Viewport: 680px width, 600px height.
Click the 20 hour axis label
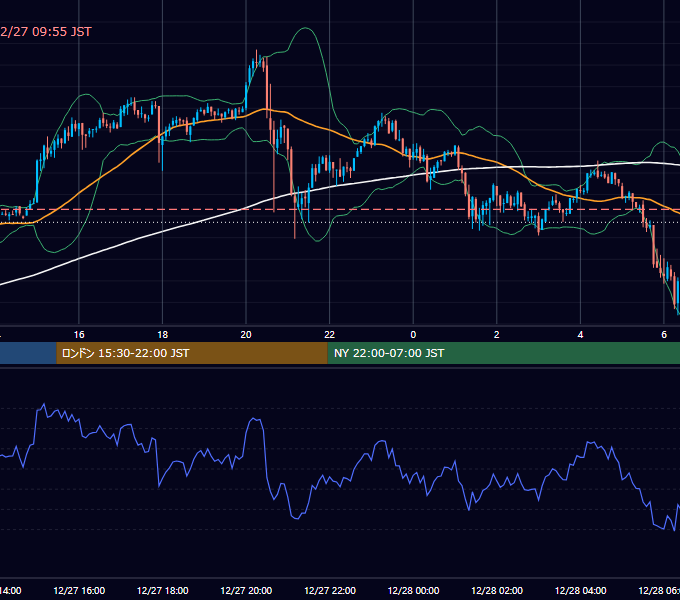[246, 335]
